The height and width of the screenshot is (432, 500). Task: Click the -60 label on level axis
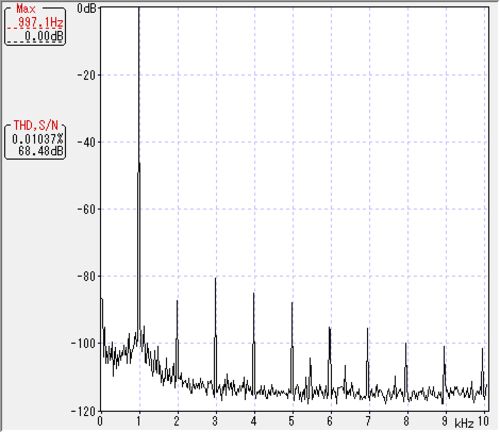point(86,209)
